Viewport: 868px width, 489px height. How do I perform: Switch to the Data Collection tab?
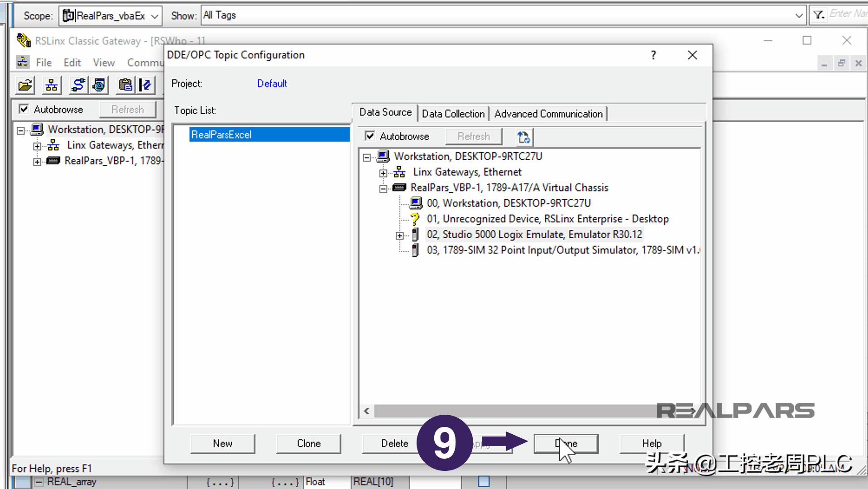[453, 114]
